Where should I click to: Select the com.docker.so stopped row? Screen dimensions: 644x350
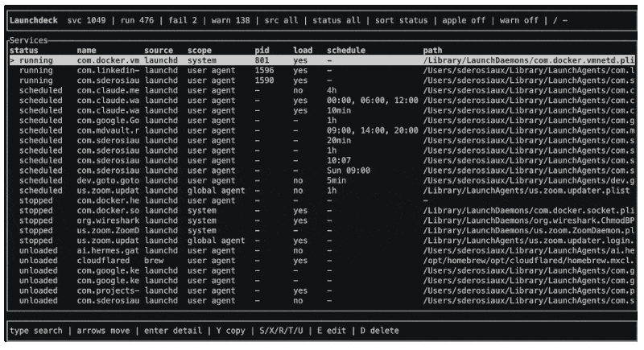(322, 211)
